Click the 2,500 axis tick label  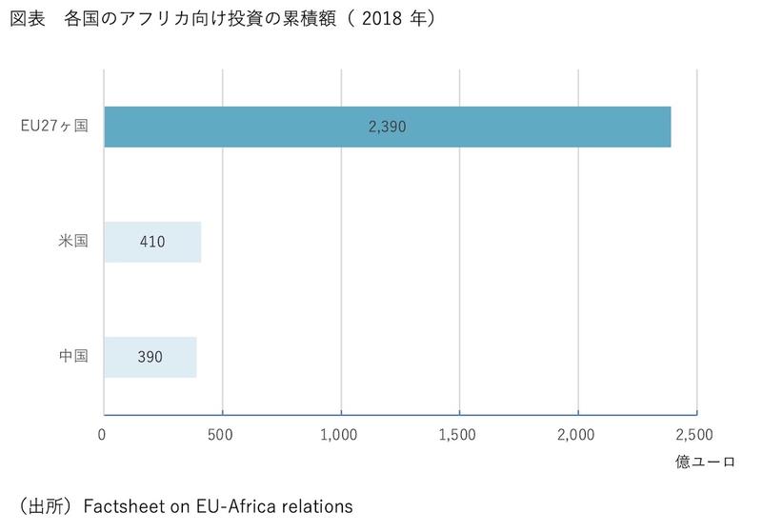694,436
